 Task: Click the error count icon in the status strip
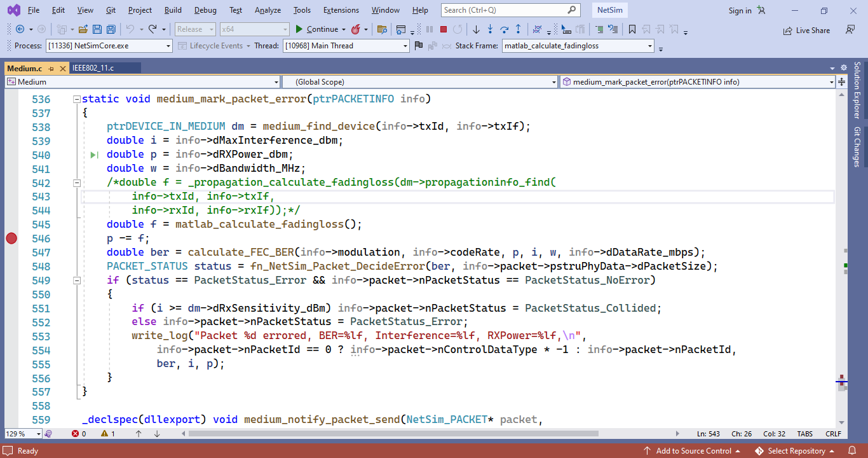click(x=75, y=434)
